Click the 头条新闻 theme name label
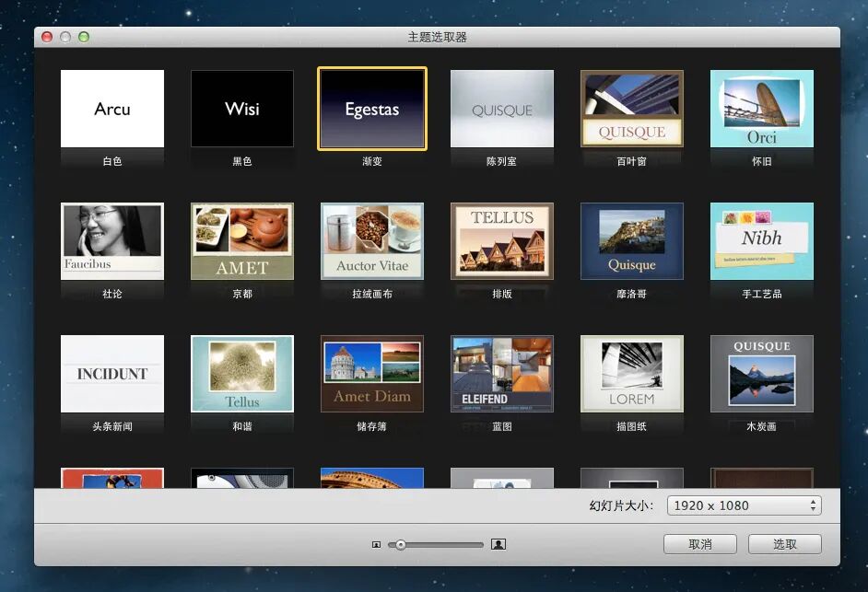Viewport: 868px width, 592px height. [112, 426]
